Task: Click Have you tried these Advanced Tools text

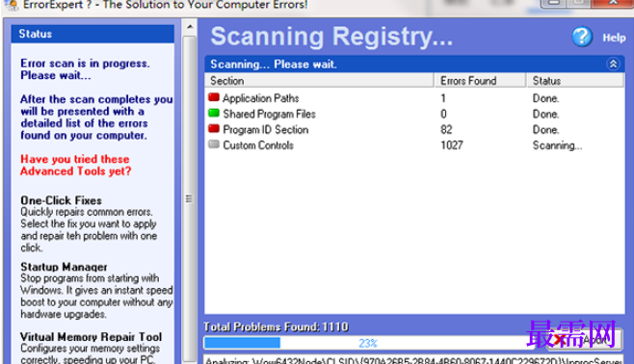Action: coord(75,165)
